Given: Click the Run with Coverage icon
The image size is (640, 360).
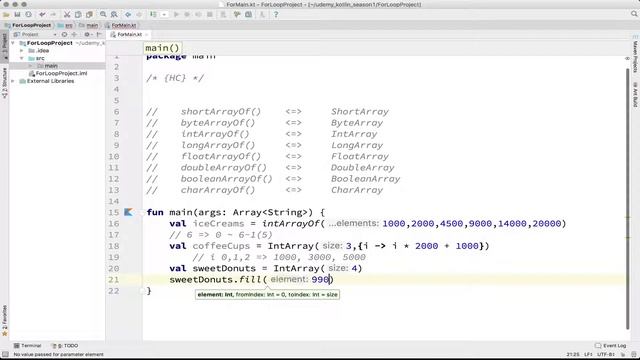Looking at the screenshot, I should (198, 15).
